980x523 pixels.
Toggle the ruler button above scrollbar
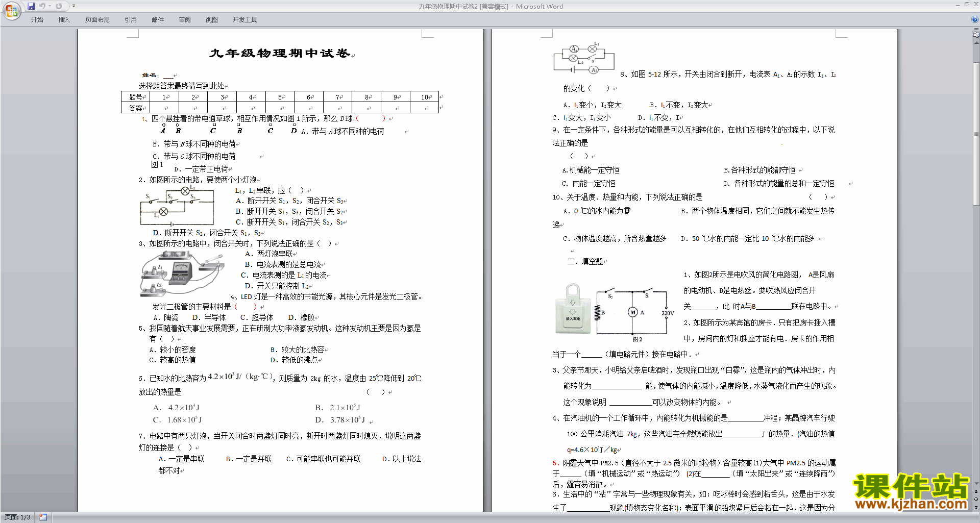(x=976, y=35)
